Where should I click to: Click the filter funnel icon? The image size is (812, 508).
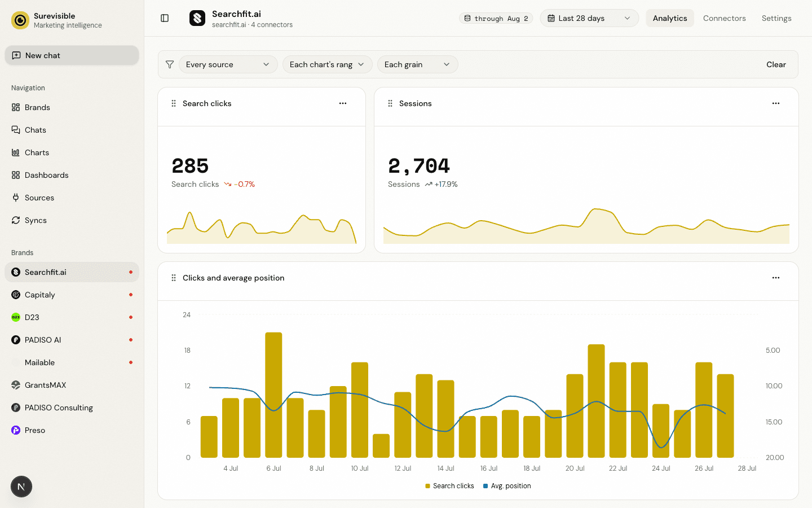170,64
